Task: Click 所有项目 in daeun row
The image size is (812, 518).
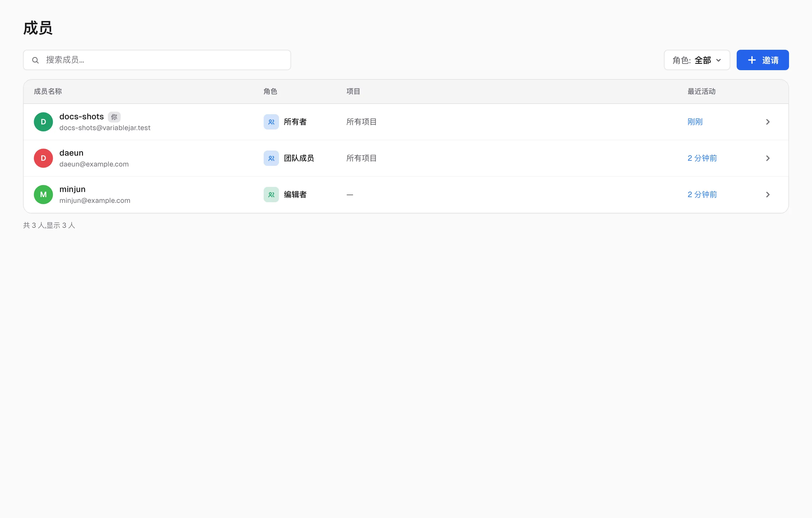Action: tap(362, 158)
